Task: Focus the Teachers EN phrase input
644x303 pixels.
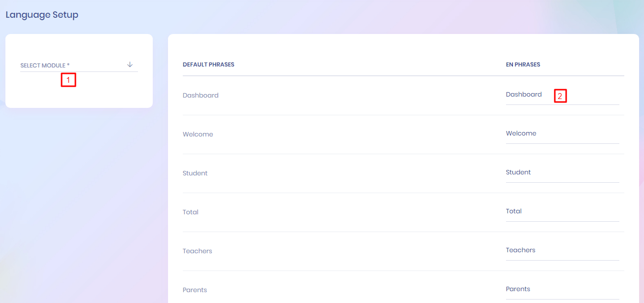Action: tap(562, 250)
